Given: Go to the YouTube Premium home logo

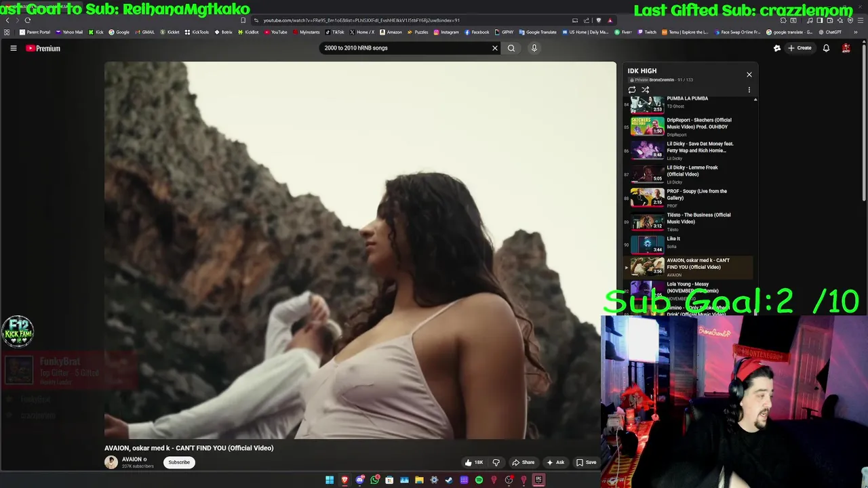Looking at the screenshot, I should [43, 48].
